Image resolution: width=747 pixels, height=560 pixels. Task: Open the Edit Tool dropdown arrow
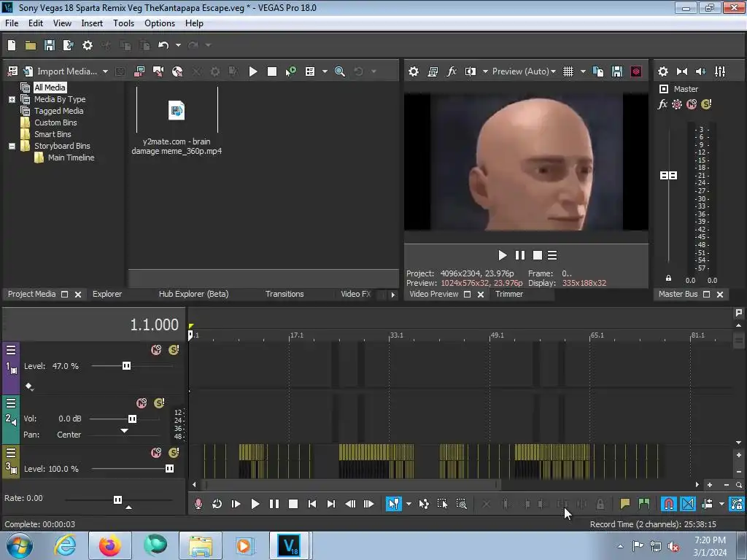409,504
